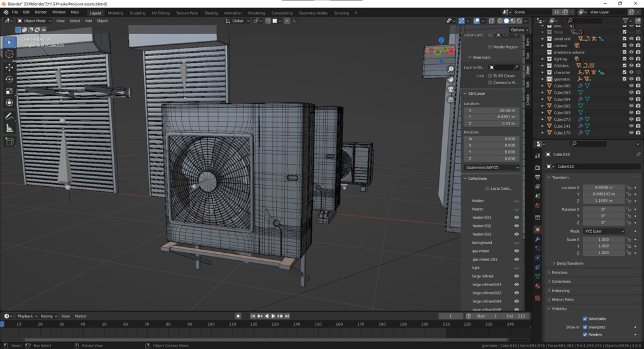
Task: Expand Cube.064 in the outliner
Action: pyautogui.click(x=543, y=99)
